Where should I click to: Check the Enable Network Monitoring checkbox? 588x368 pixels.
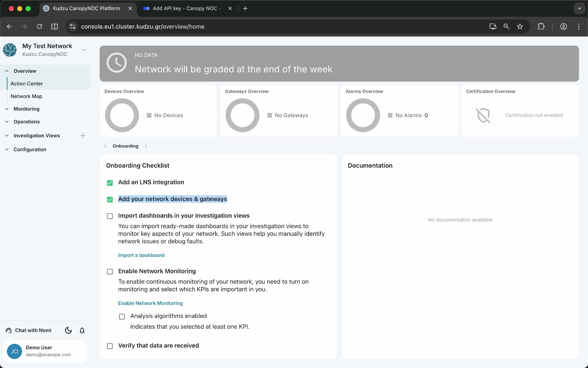pos(110,272)
